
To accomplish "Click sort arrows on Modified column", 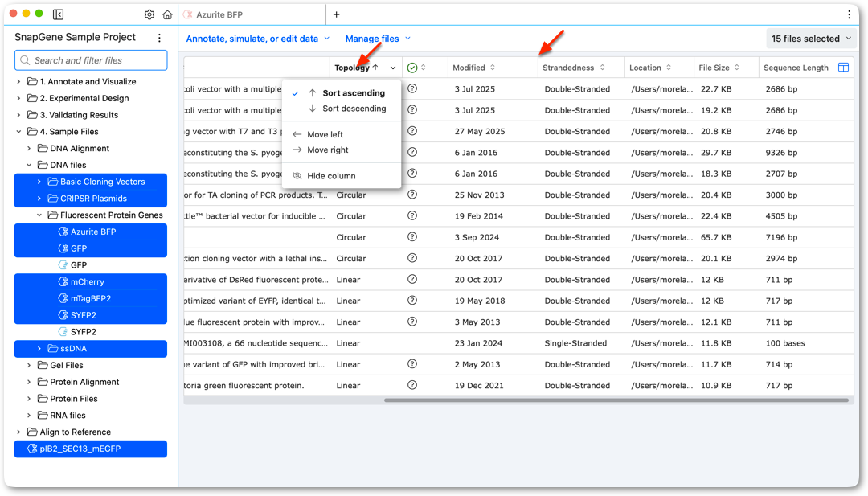I will click(493, 68).
